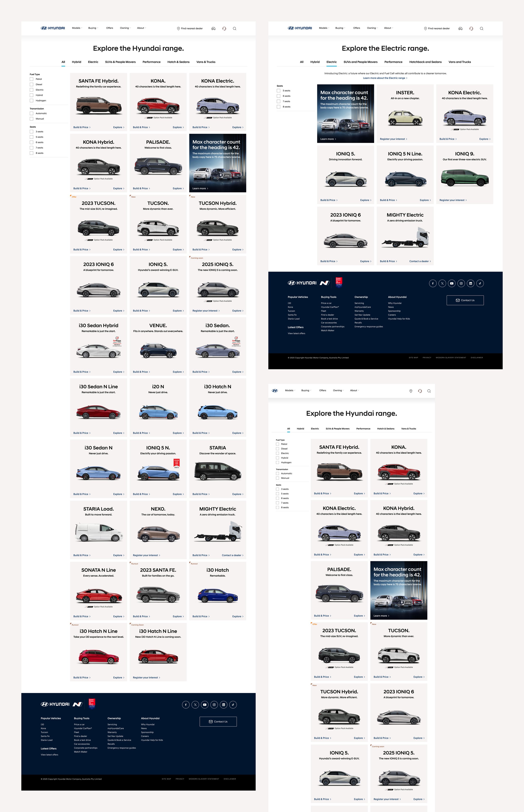Click Contact Us button in Electric range page footer

point(465,300)
